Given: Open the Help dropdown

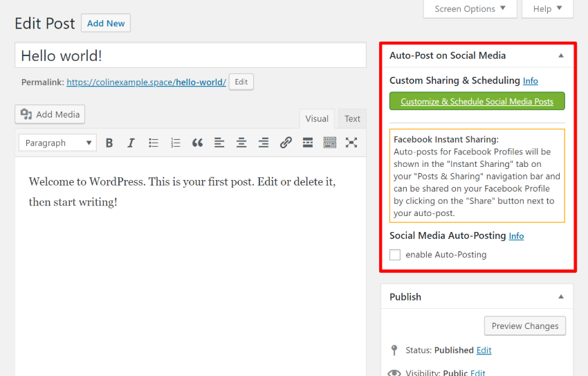Looking at the screenshot, I should [547, 8].
